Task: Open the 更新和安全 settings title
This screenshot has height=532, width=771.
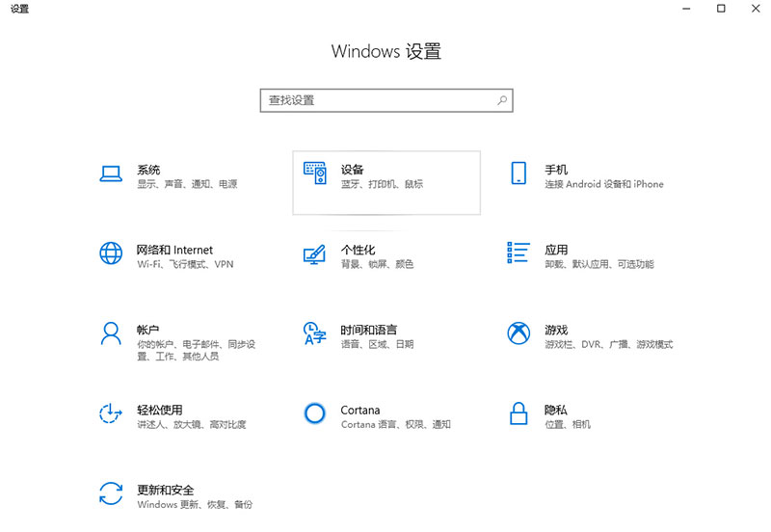Action: coord(165,491)
